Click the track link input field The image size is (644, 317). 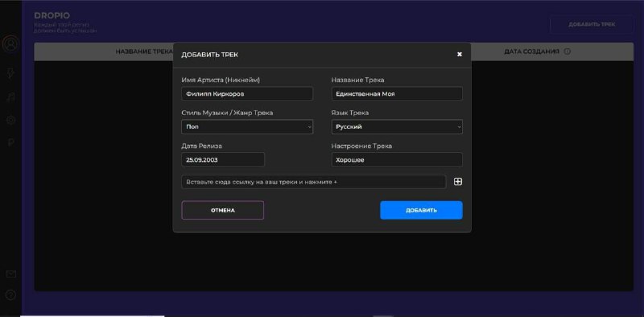point(314,182)
